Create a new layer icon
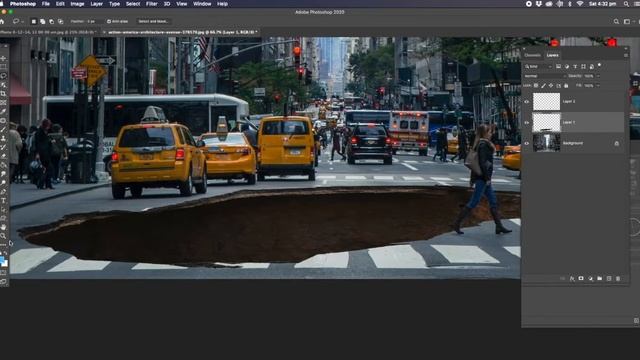Viewport: 640px width, 360px height. (609, 278)
